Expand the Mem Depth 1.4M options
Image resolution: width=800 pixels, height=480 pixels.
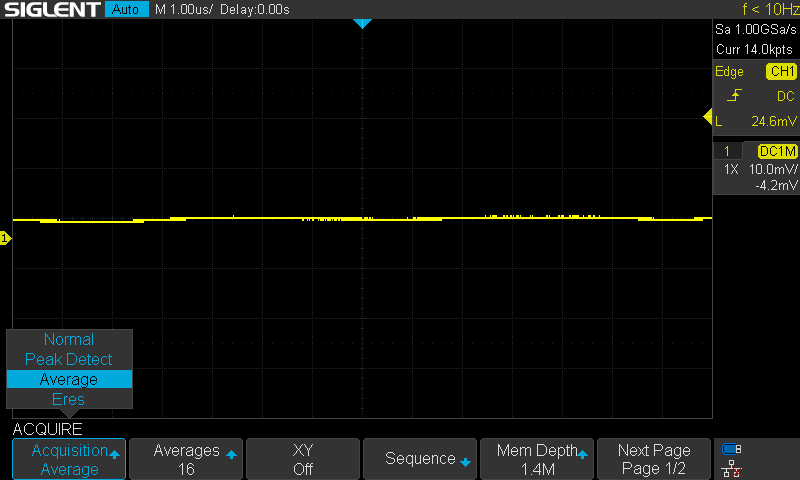[537, 459]
